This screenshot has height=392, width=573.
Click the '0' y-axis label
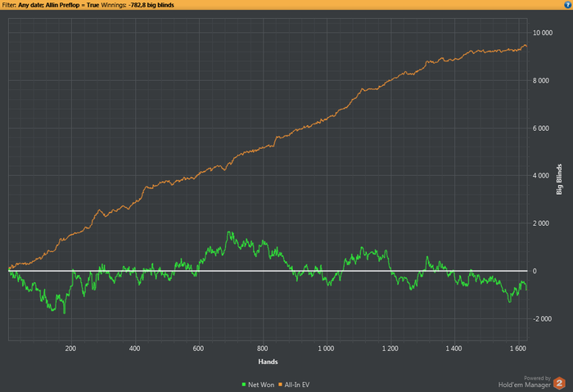click(x=535, y=271)
